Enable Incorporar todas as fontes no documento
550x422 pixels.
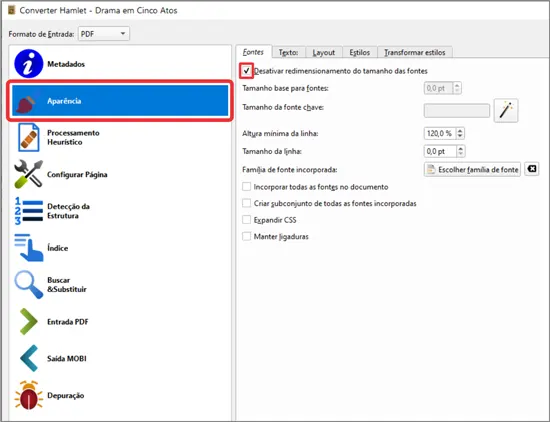pyautogui.click(x=247, y=187)
